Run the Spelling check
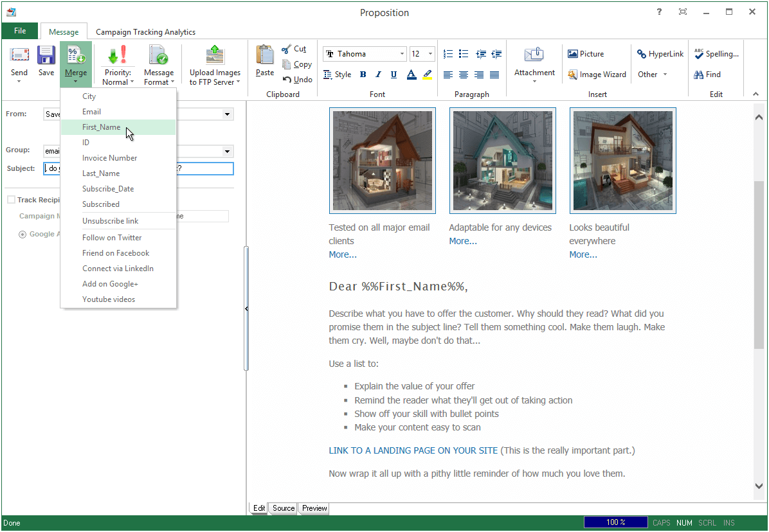This screenshot has height=532, width=769. tap(716, 54)
